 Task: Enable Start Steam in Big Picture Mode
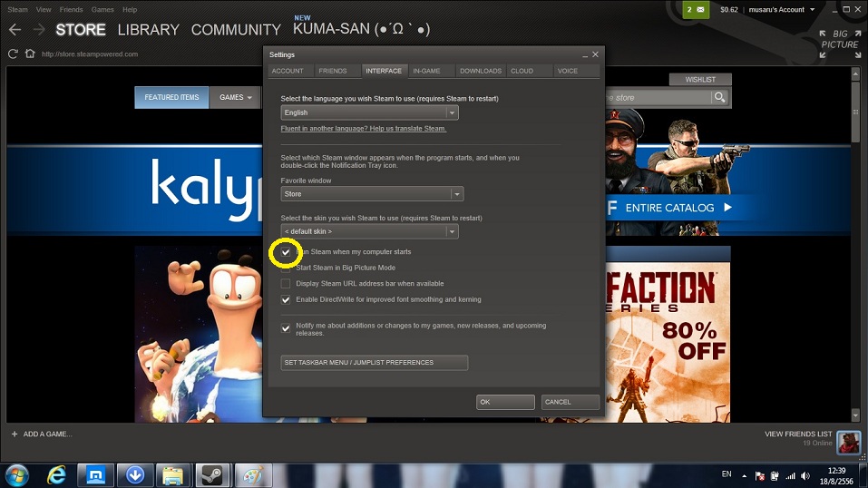point(286,268)
